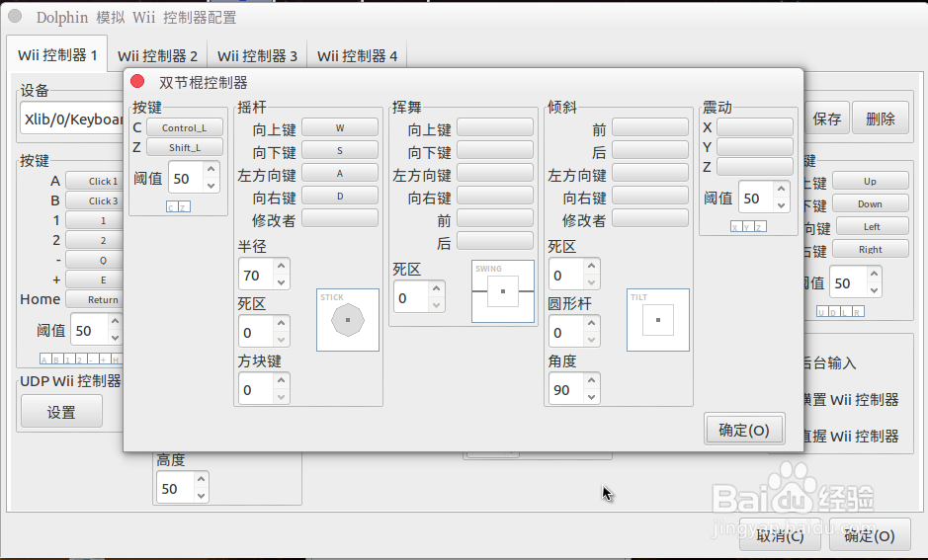
Task: Click the 倾斜 前 empty mapping button
Action: 650,127
